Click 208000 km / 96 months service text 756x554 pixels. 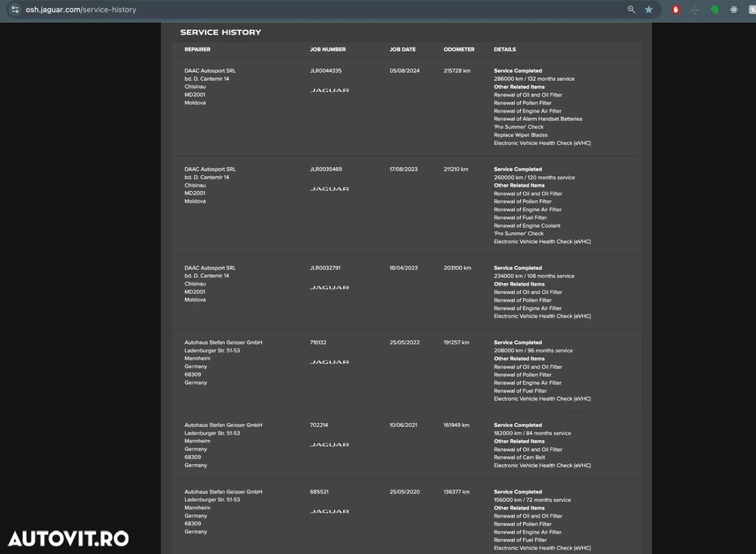[x=533, y=351]
